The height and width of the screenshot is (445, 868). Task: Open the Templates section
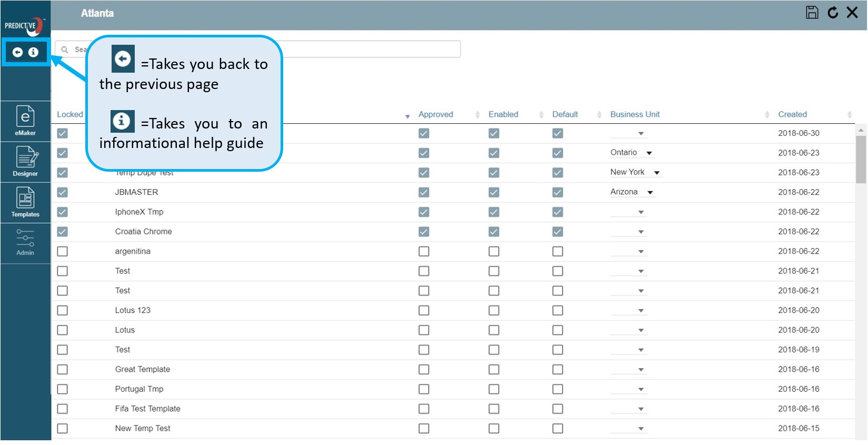(x=25, y=202)
